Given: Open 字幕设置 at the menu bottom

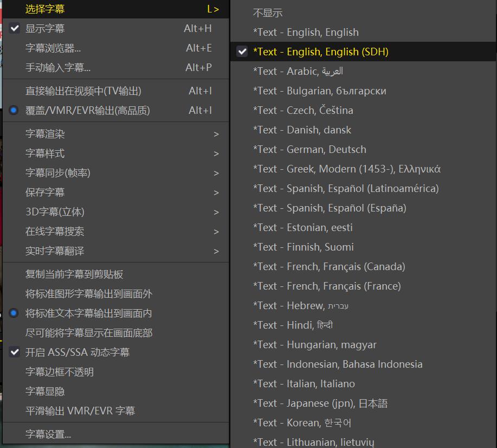Looking at the screenshot, I should click(x=48, y=434).
